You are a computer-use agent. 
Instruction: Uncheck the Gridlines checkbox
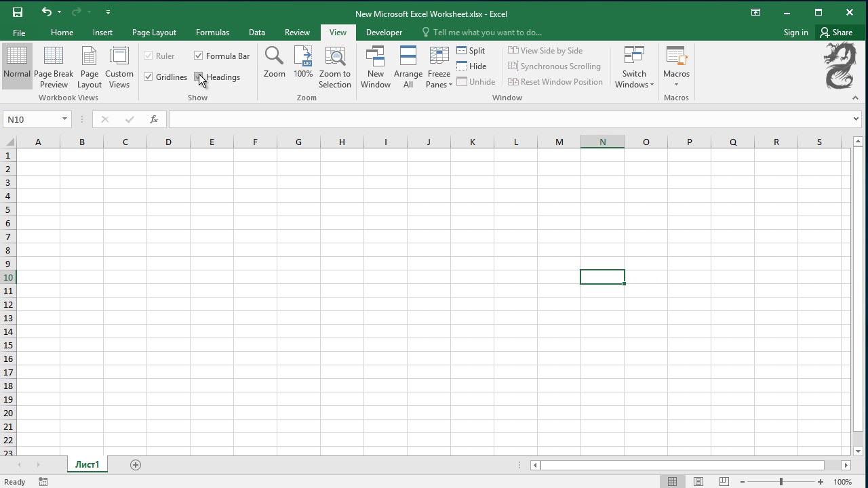coord(149,77)
